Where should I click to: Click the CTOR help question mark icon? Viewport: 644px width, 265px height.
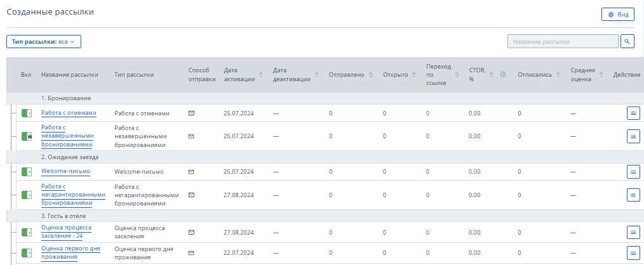503,75
